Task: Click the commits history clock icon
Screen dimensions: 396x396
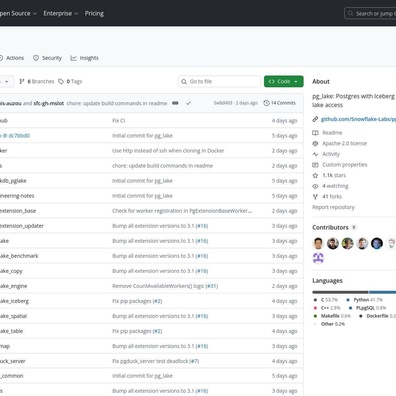Action: click(x=266, y=103)
